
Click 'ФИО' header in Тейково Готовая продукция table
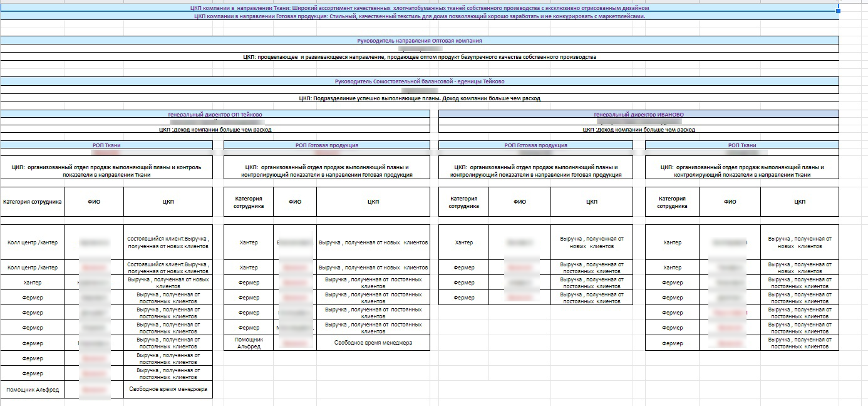[x=295, y=202]
